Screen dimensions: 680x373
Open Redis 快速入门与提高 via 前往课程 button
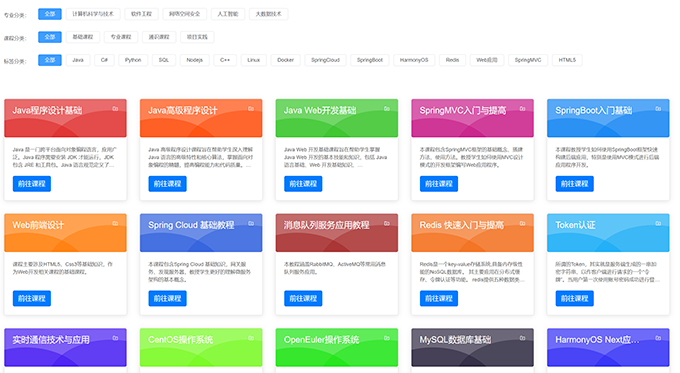click(439, 298)
